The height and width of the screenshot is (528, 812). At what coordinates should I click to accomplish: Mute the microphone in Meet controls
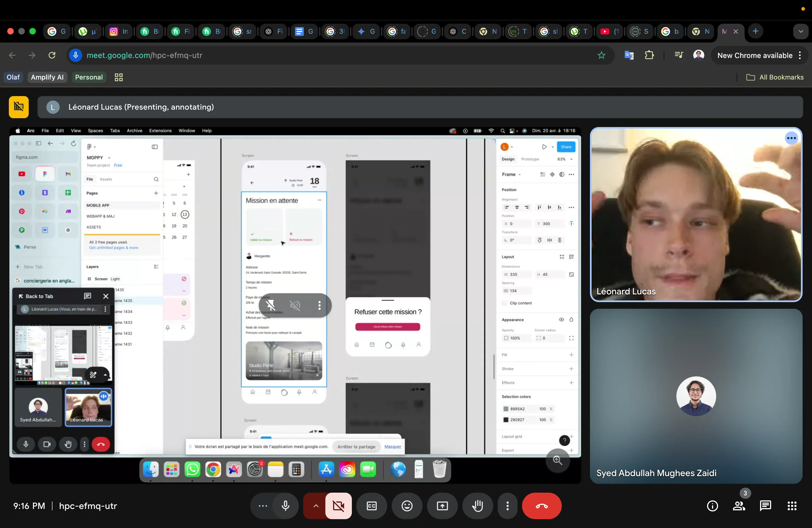tap(285, 506)
